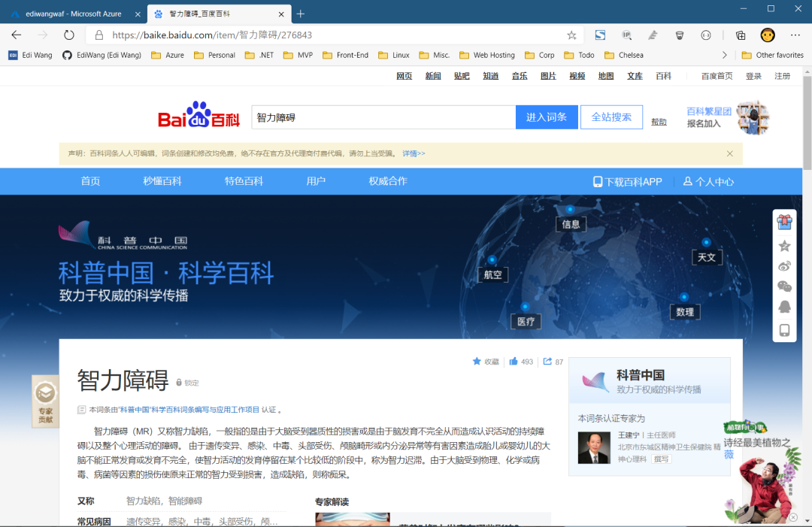The image size is (812, 527).
Task: Click 下载百科APP in the blue bar
Action: 628,182
